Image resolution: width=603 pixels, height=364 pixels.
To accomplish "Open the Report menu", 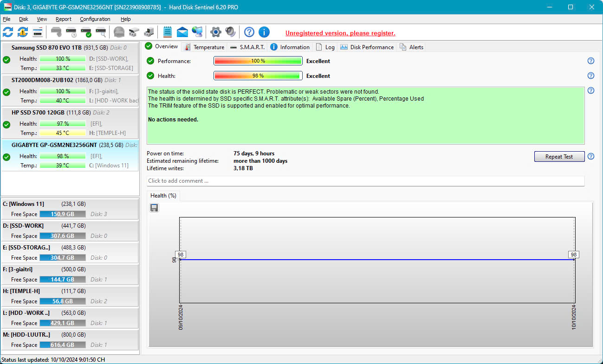I will click(64, 19).
